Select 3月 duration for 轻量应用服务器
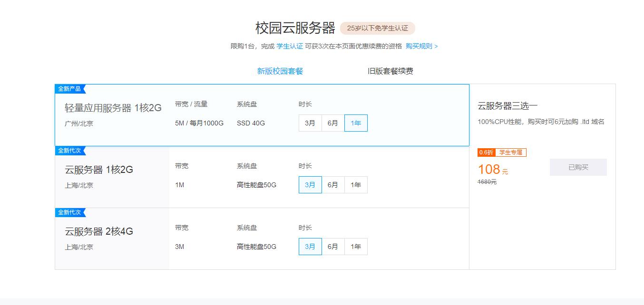644x305 pixels. click(310, 123)
